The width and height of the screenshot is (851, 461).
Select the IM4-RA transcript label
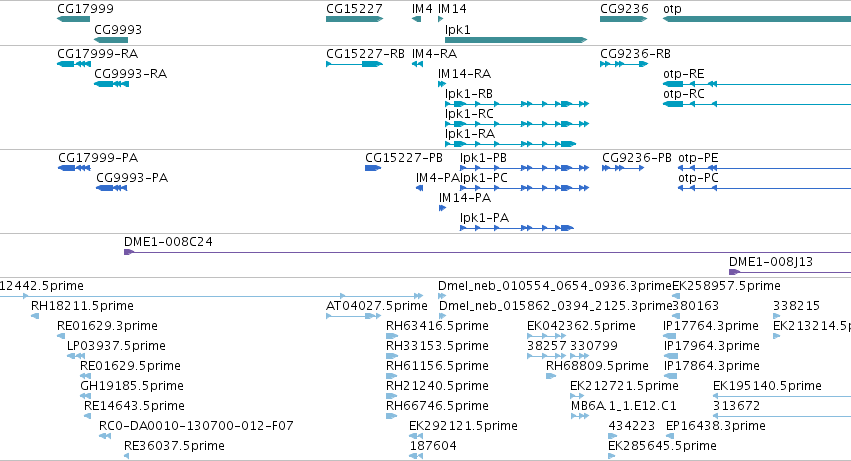tap(434, 54)
